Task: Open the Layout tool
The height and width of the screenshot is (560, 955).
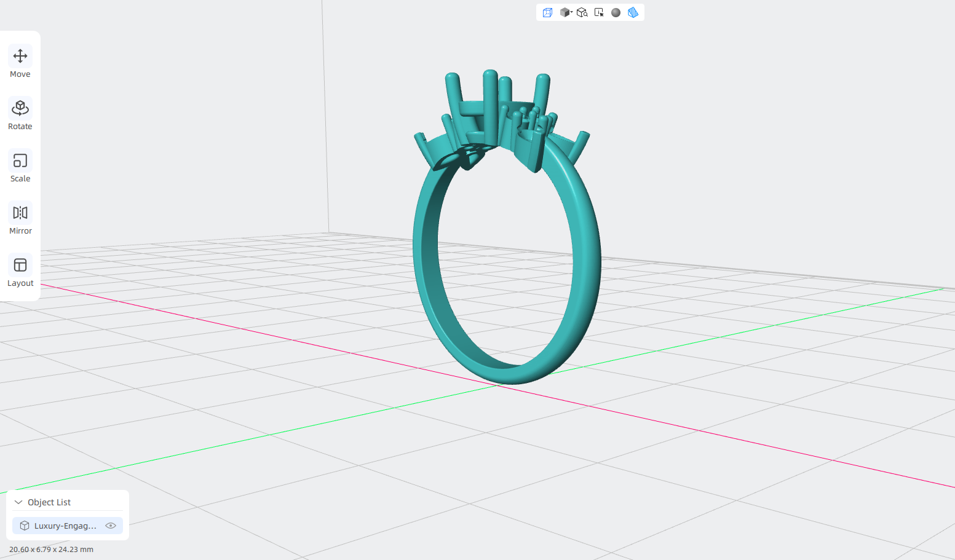Action: pyautogui.click(x=20, y=272)
